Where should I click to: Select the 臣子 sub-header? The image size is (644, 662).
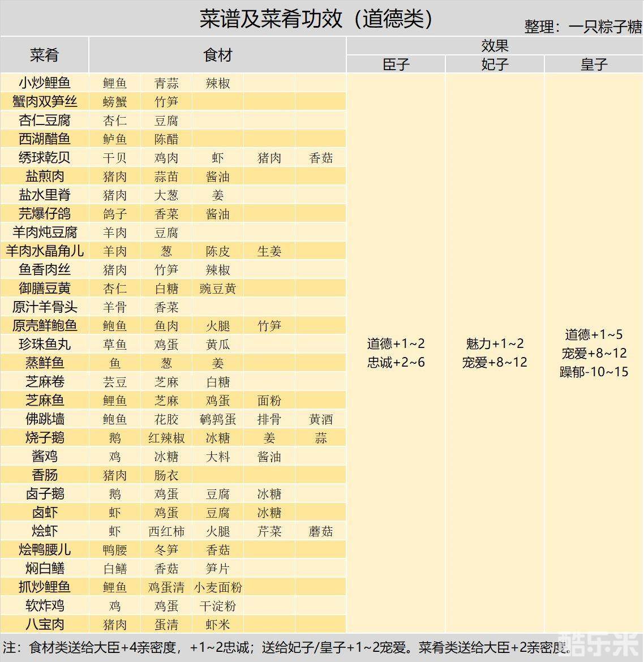396,65
